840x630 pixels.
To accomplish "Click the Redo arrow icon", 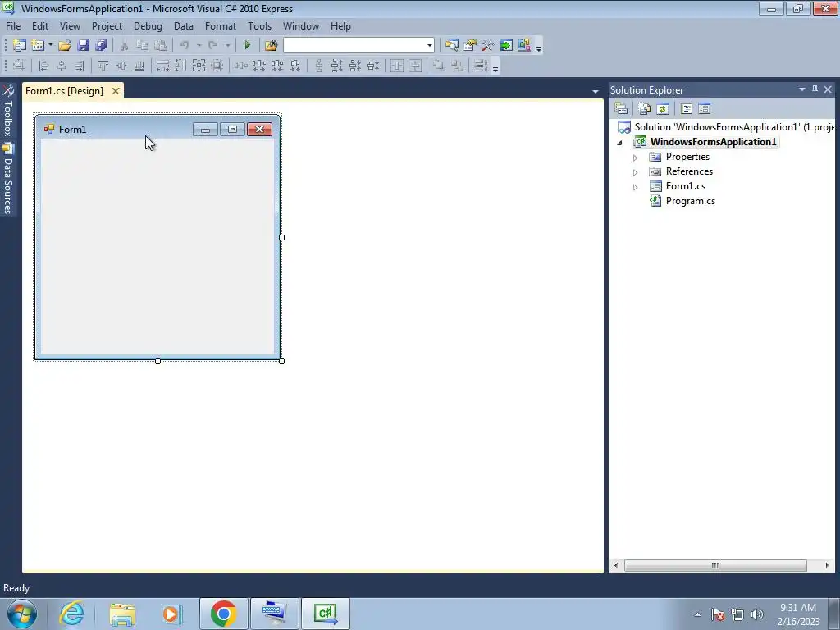I will [x=213, y=46].
